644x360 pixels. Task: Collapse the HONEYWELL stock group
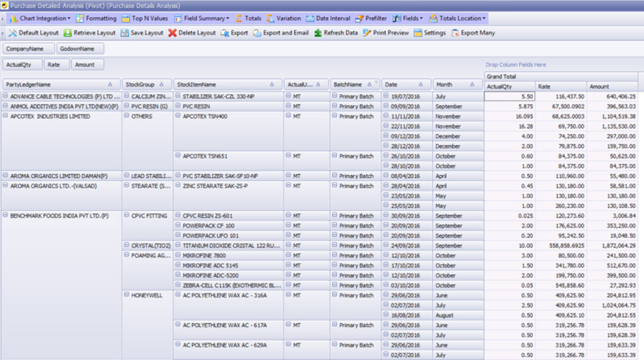pyautogui.click(x=128, y=295)
